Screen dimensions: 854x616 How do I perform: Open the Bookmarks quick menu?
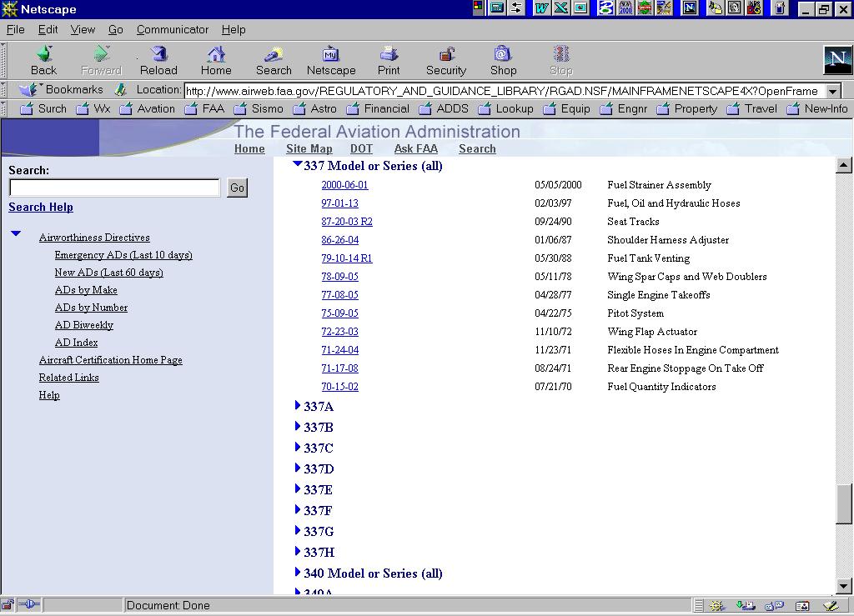(x=63, y=90)
